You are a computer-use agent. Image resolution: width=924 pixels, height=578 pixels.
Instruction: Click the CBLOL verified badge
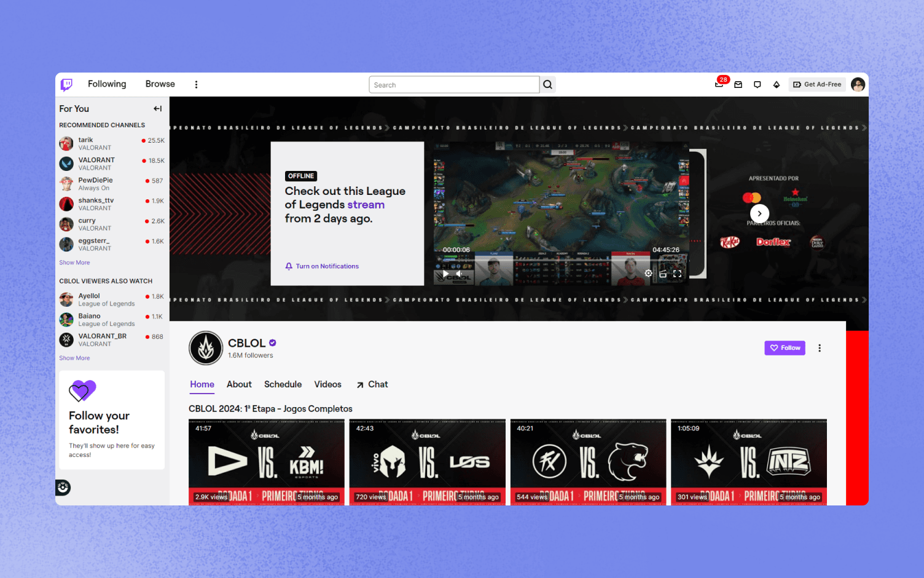click(273, 343)
